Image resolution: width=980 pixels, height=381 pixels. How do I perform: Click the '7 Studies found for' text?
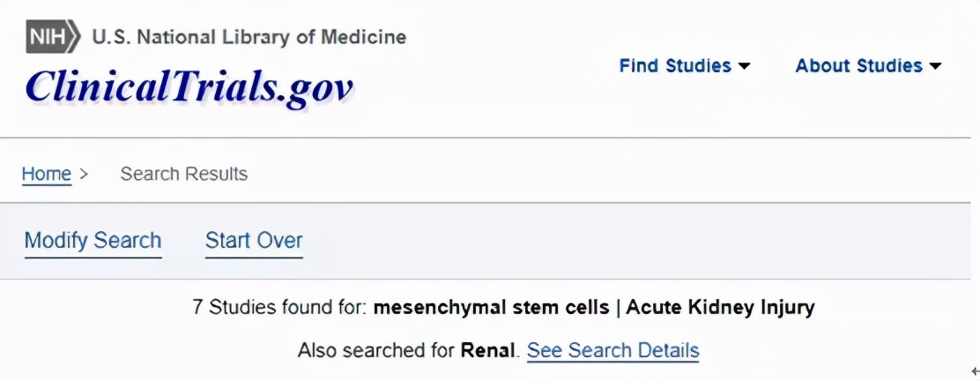point(280,308)
